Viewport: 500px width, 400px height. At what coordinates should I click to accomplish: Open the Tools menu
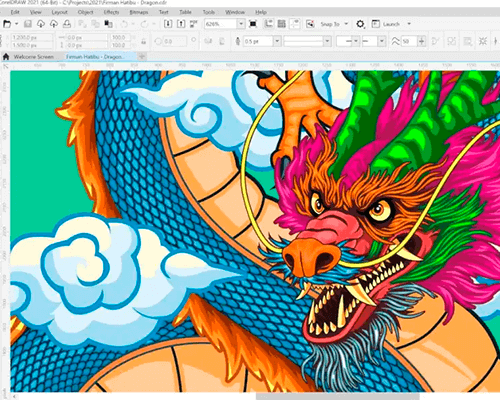coord(209,12)
